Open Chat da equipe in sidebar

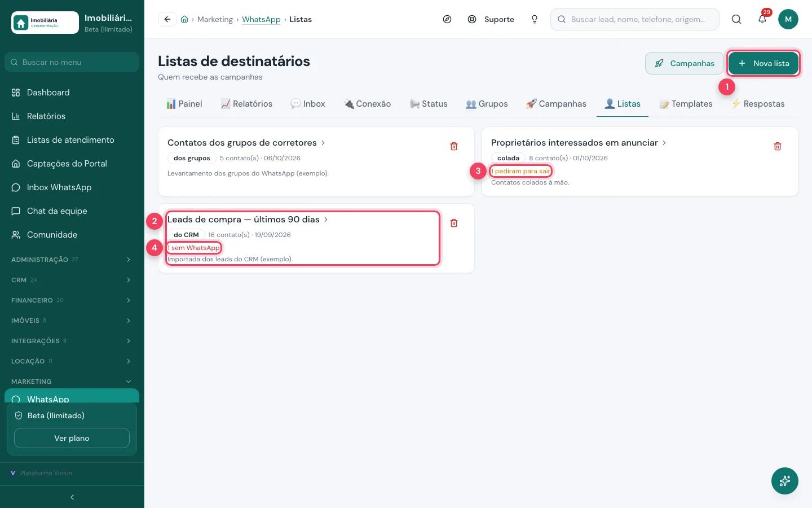point(72,211)
